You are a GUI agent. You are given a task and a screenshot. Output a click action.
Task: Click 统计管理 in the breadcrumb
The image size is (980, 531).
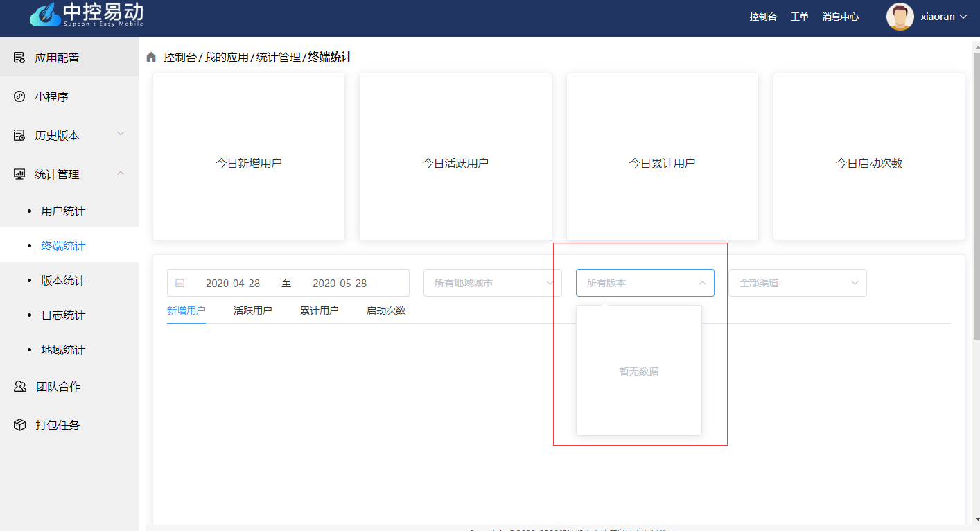[x=279, y=57]
